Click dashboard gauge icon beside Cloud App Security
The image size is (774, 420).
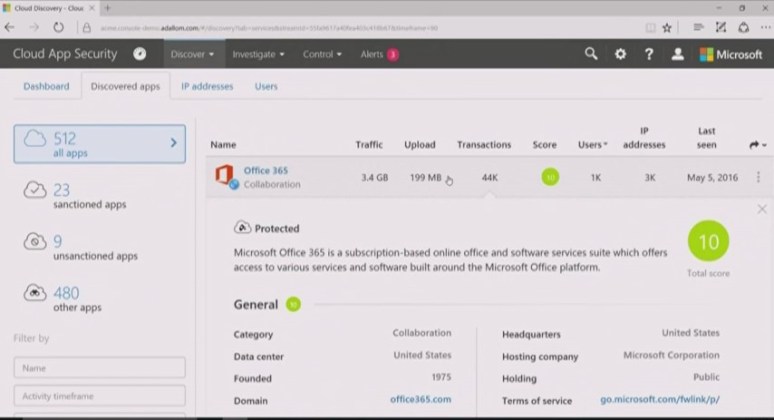[x=140, y=54]
